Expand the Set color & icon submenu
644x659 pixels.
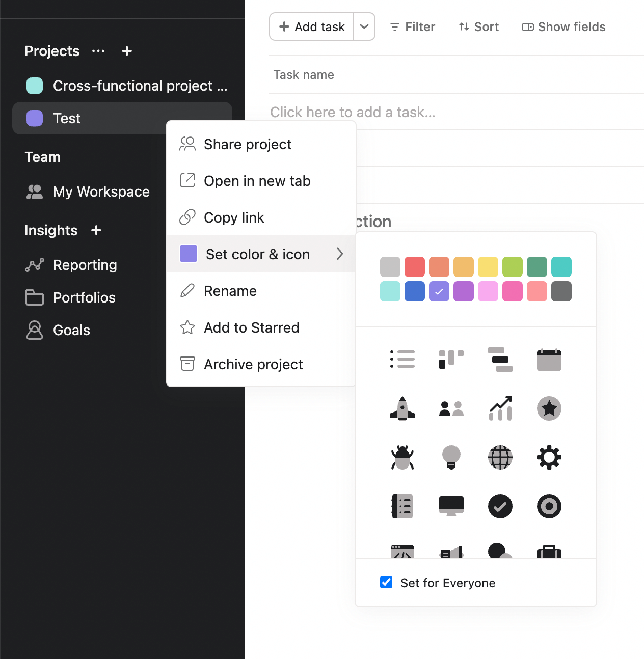pos(261,254)
